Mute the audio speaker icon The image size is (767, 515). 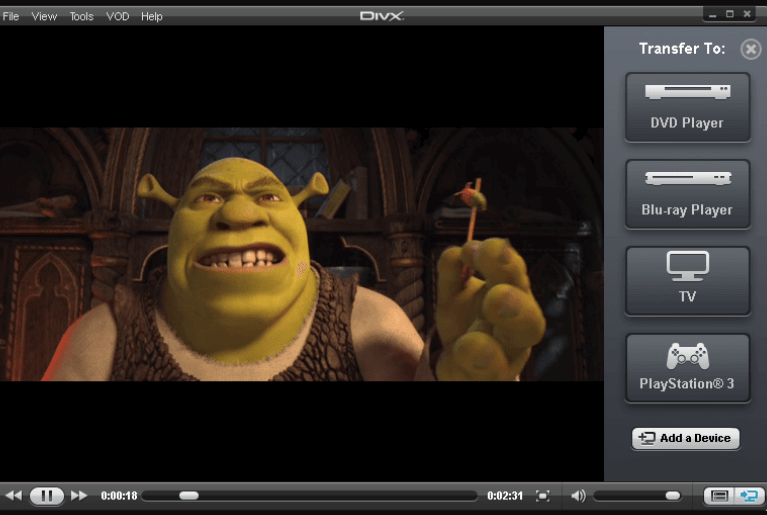click(x=578, y=496)
